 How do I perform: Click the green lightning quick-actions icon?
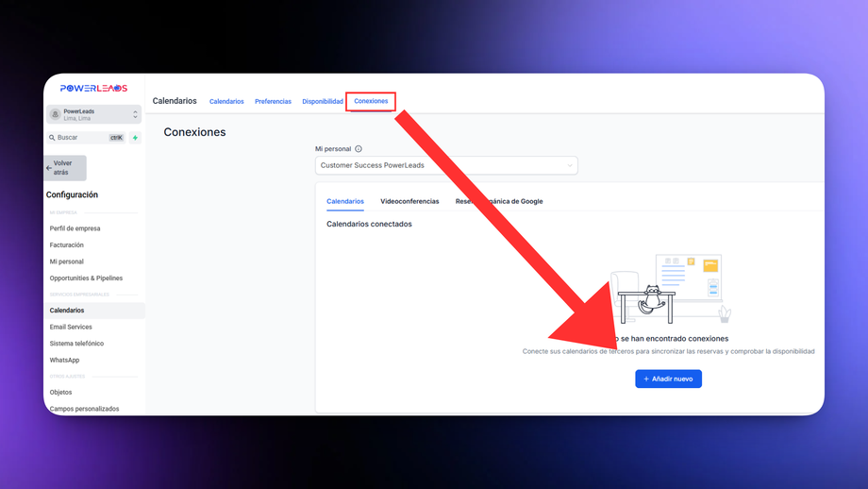coord(135,137)
